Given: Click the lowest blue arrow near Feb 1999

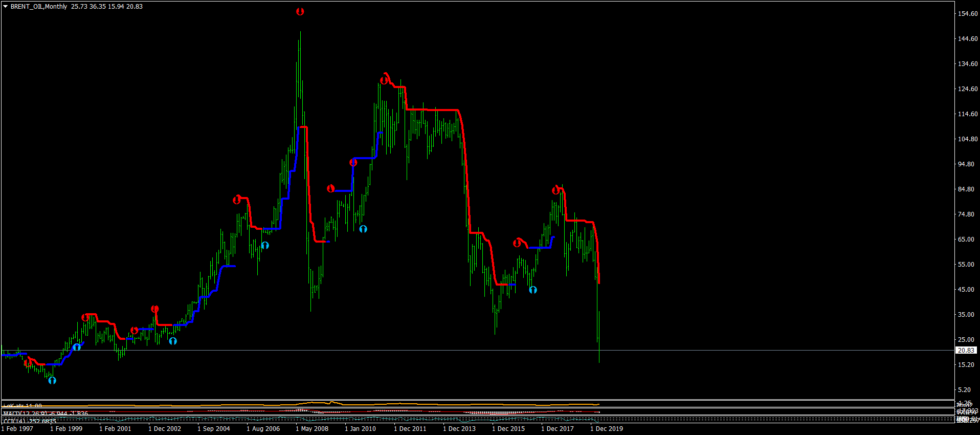Looking at the screenshot, I should [x=52, y=380].
